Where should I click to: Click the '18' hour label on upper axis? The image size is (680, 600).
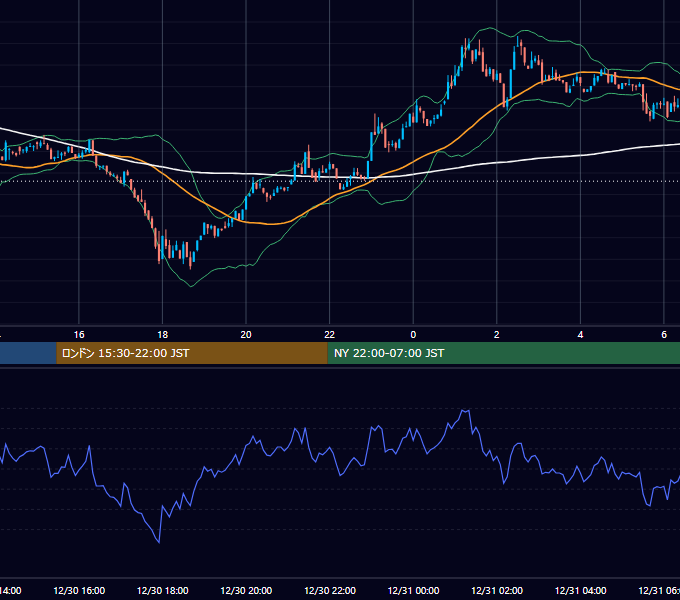pyautogui.click(x=163, y=335)
